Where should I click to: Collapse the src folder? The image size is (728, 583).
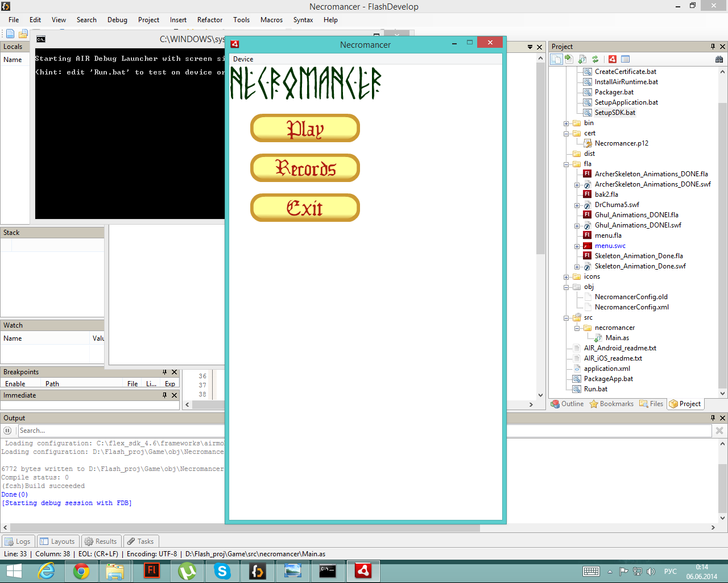(x=566, y=318)
